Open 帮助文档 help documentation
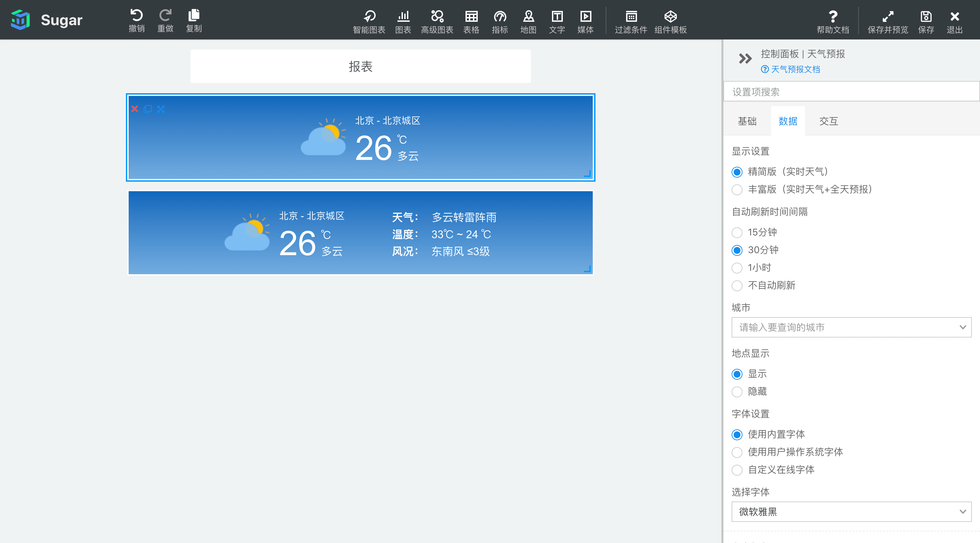 [x=833, y=22]
